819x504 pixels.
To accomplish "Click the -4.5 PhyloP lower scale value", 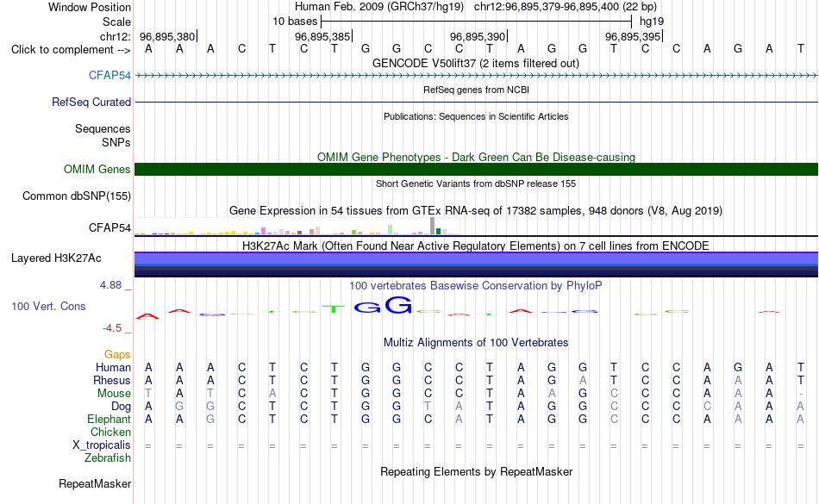I will [x=112, y=327].
